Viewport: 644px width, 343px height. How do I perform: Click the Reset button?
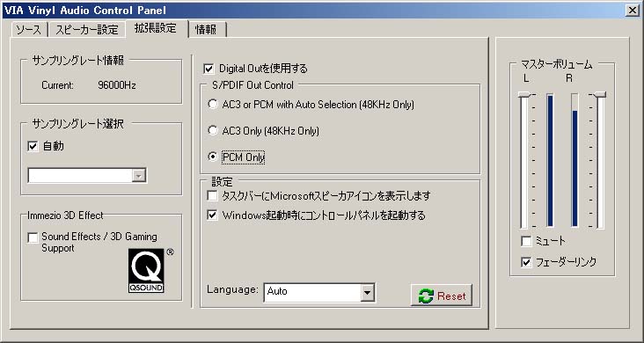pyautogui.click(x=442, y=296)
